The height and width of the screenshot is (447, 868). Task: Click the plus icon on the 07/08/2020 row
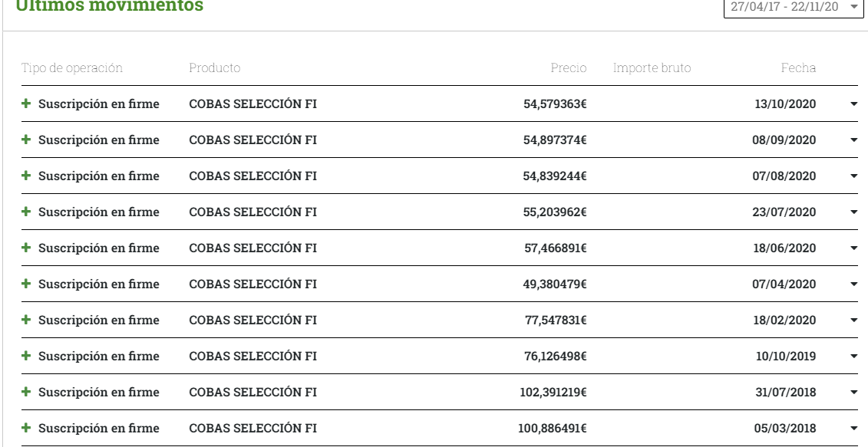26,176
